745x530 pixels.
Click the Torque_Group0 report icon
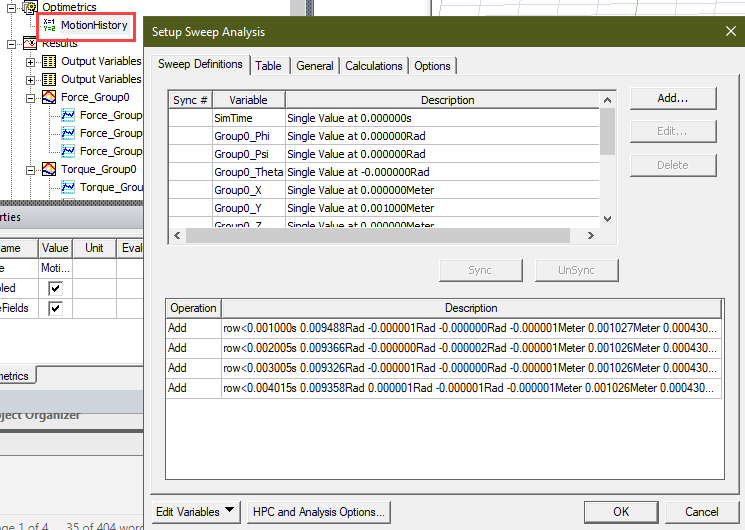[x=49, y=169]
